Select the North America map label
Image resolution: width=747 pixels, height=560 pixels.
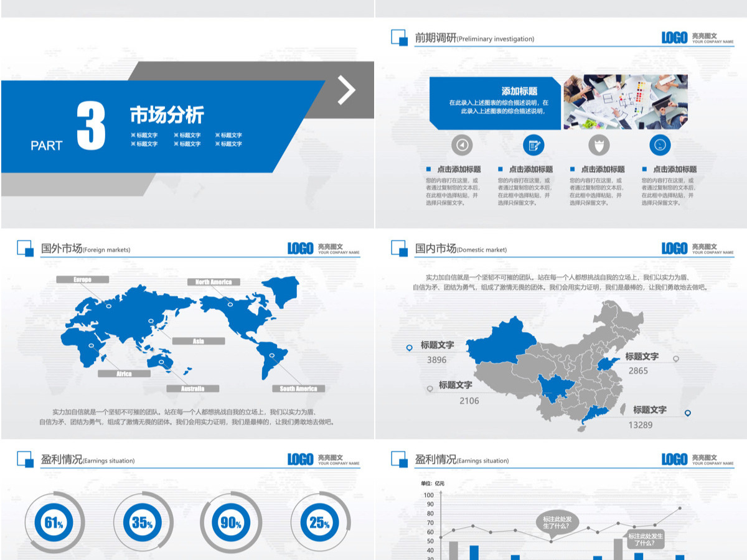(214, 282)
